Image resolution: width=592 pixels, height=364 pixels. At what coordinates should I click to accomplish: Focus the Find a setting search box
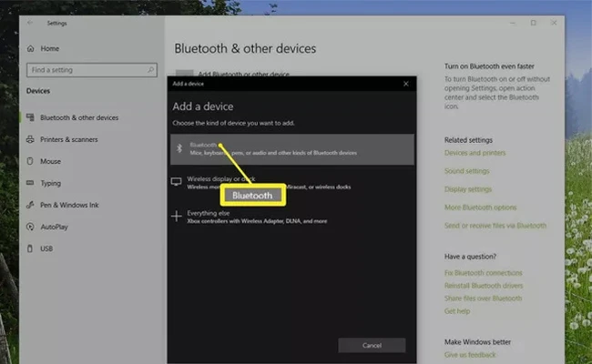pos(92,70)
